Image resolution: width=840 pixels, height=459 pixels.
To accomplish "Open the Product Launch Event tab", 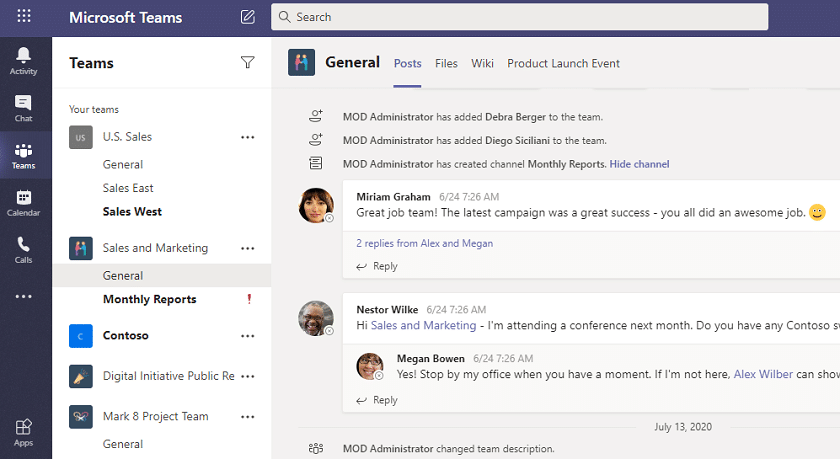I will (x=563, y=63).
